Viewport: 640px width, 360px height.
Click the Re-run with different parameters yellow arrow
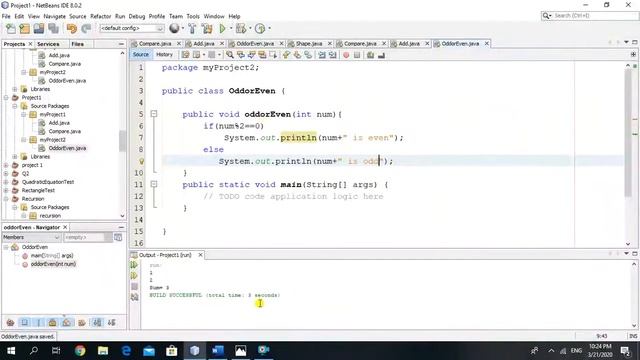[x=134, y=276]
